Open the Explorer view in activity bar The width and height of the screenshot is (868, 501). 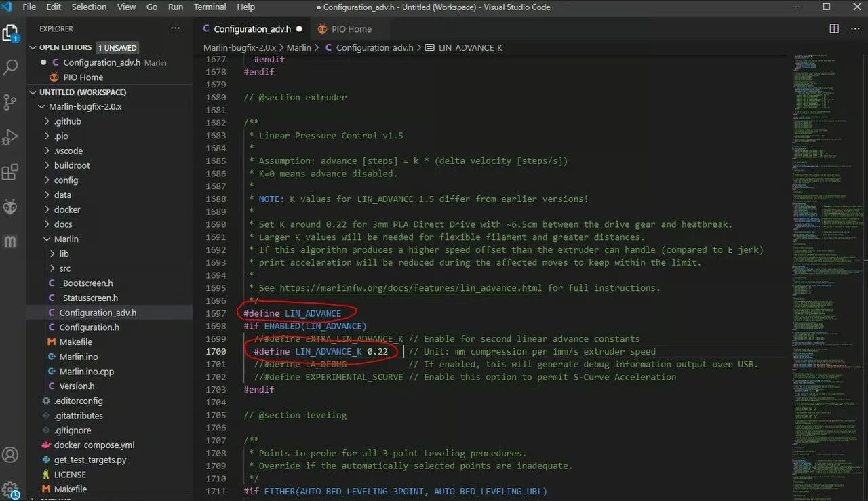coord(10,33)
